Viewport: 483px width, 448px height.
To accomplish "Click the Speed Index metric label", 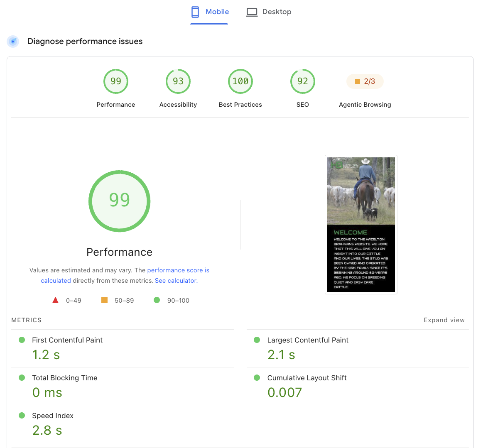I will click(x=53, y=416).
